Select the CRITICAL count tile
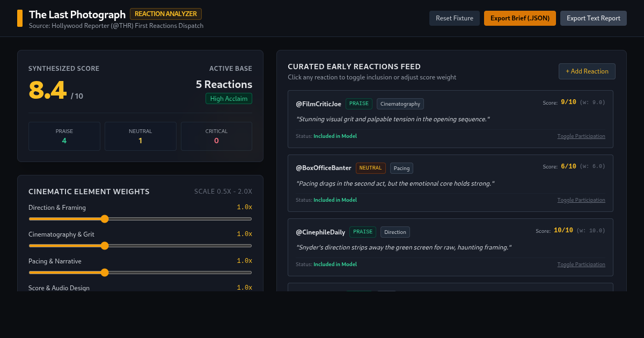Screen dimensions: 644x338 click(x=216, y=136)
